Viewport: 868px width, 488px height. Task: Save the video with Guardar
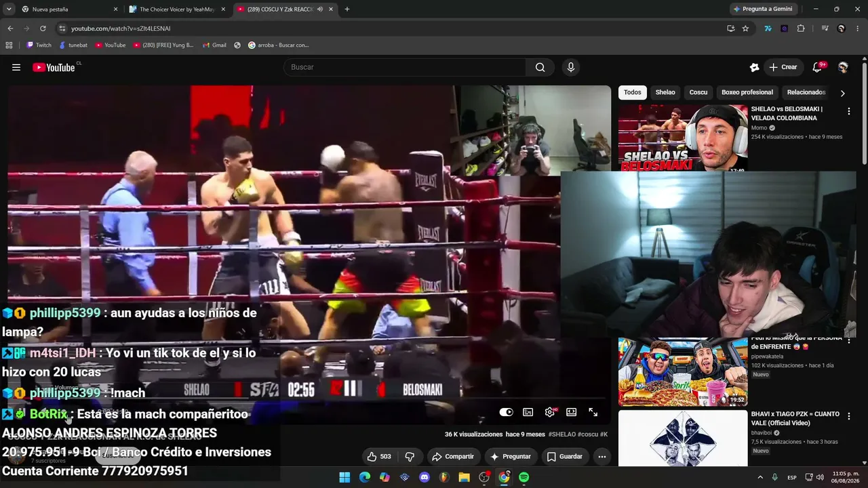[565, 457]
